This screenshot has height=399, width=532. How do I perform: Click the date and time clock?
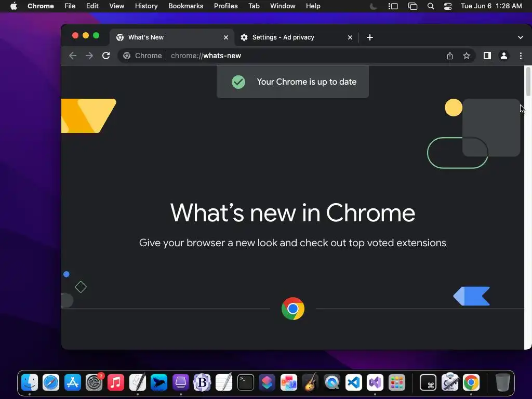491,6
